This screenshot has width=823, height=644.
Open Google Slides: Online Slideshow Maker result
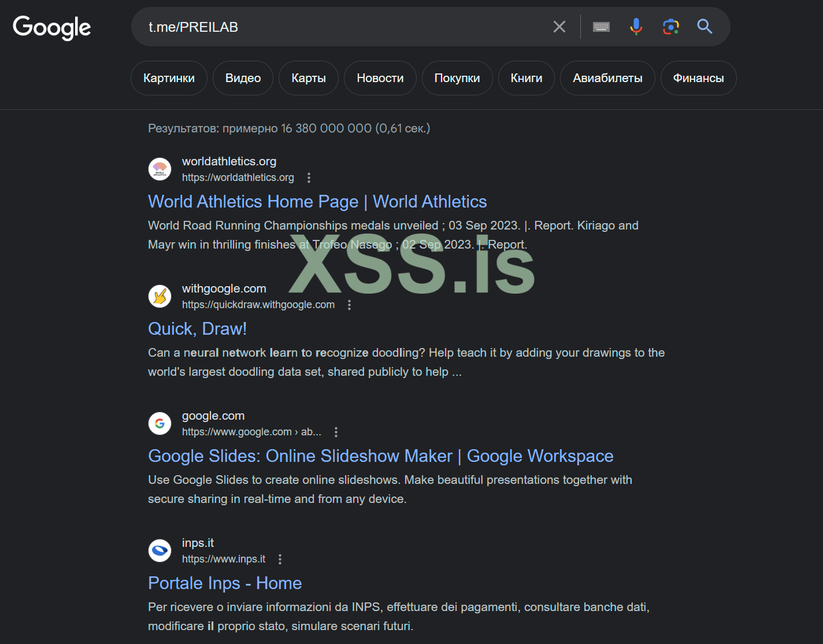pos(381,456)
